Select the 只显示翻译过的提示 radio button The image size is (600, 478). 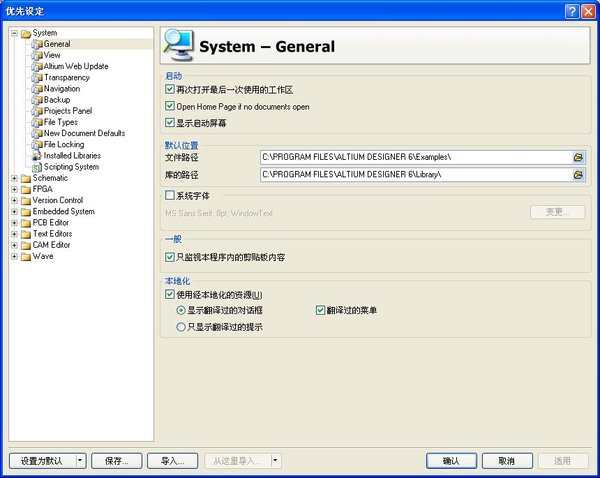pos(181,326)
